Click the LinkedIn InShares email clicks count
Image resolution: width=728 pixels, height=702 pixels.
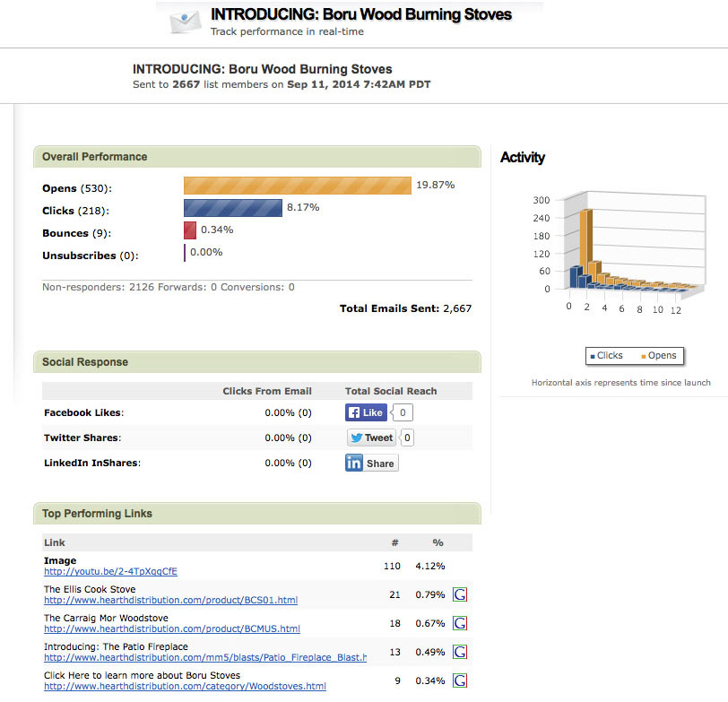click(x=305, y=463)
